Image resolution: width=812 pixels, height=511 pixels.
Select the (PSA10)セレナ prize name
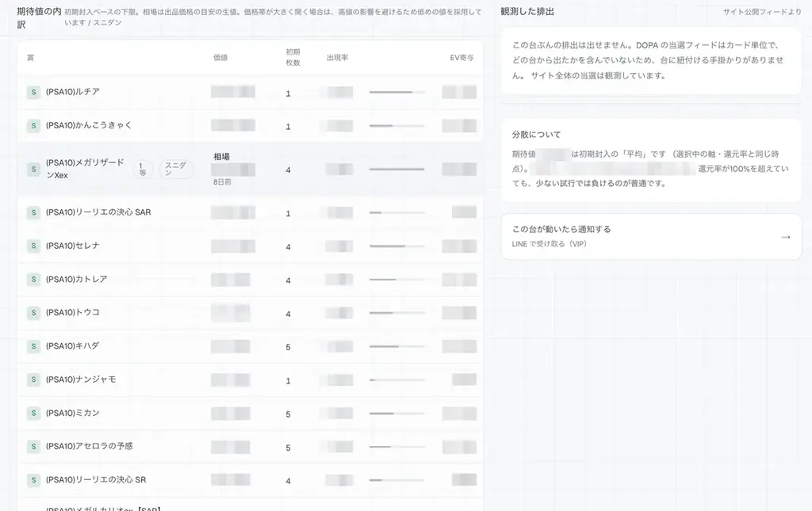tap(72, 246)
